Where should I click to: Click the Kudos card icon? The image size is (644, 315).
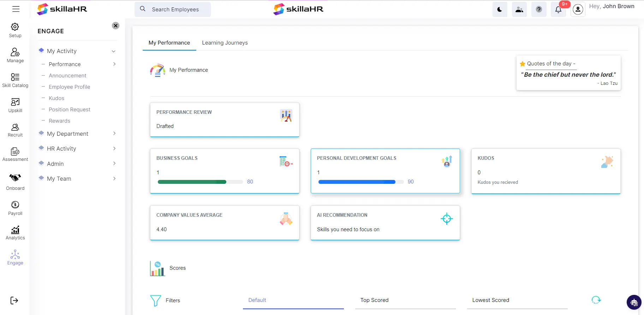[607, 162]
